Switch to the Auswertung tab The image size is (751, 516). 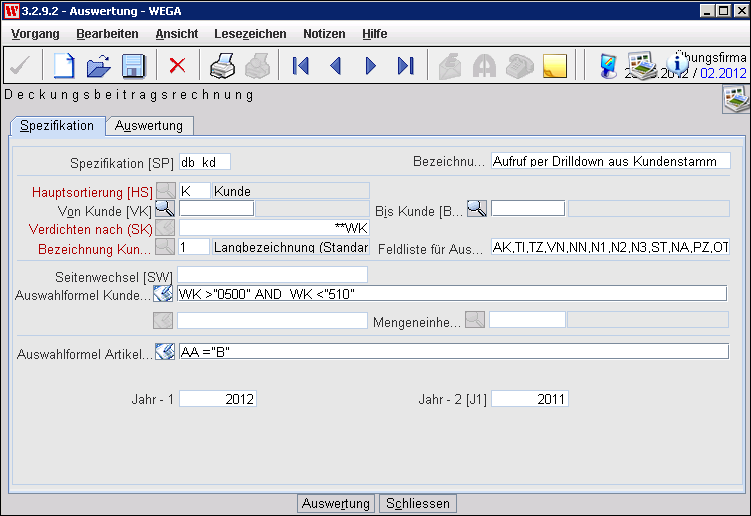click(149, 126)
